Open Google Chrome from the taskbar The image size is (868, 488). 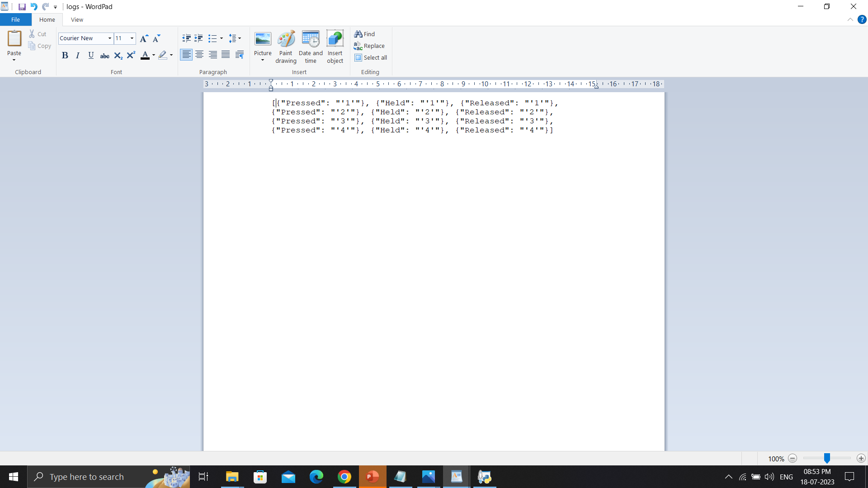(x=344, y=477)
